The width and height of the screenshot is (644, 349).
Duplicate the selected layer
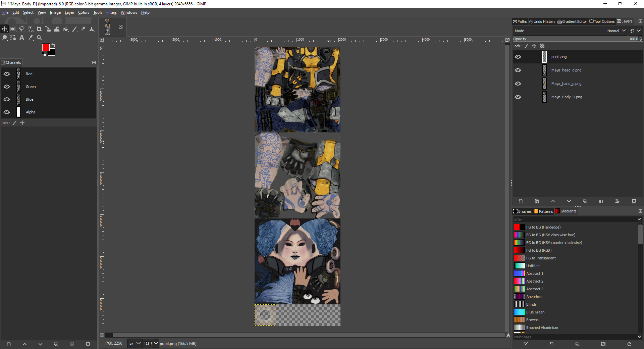click(585, 201)
